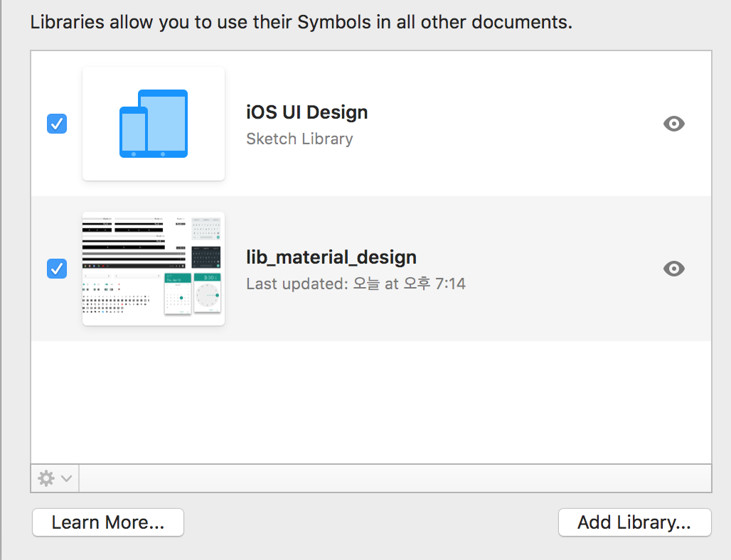Click the iOS UI Design library name

(306, 112)
